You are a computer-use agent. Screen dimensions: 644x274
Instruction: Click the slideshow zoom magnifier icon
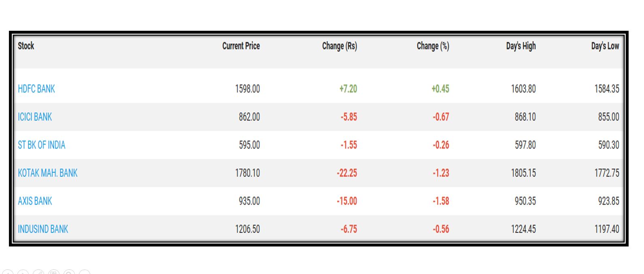(x=69, y=273)
